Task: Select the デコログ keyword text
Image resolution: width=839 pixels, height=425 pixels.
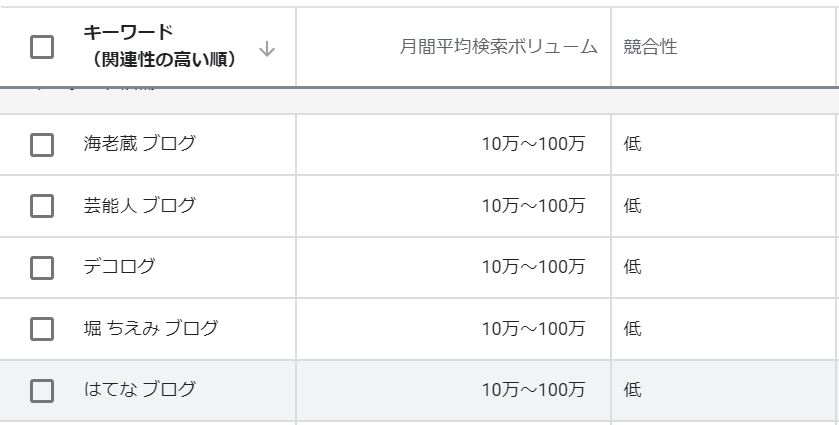Action: (x=120, y=267)
